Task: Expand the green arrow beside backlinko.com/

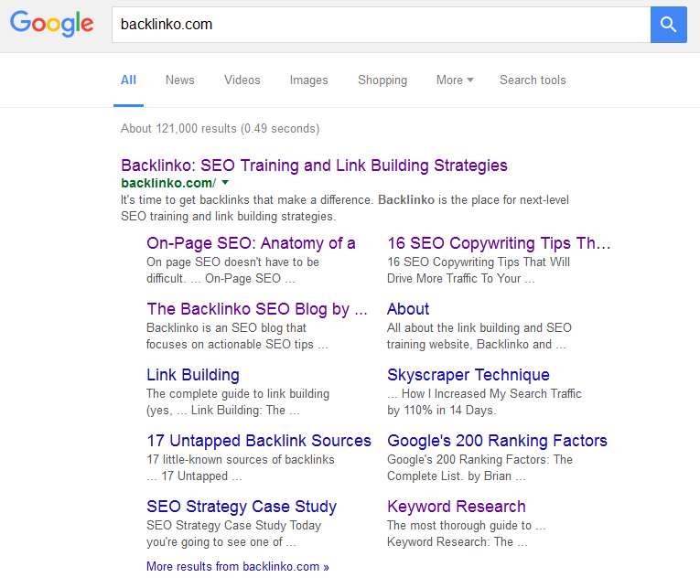Action: click(225, 183)
